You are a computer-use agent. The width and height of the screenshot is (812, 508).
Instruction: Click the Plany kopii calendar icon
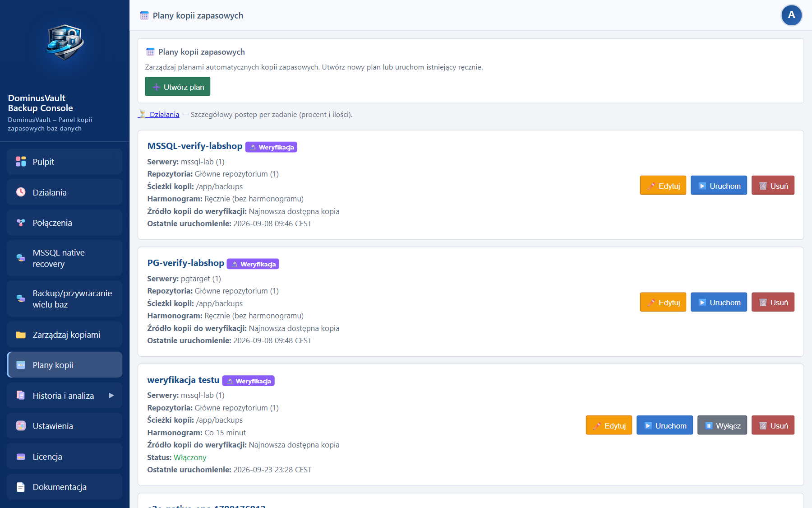pos(21,365)
